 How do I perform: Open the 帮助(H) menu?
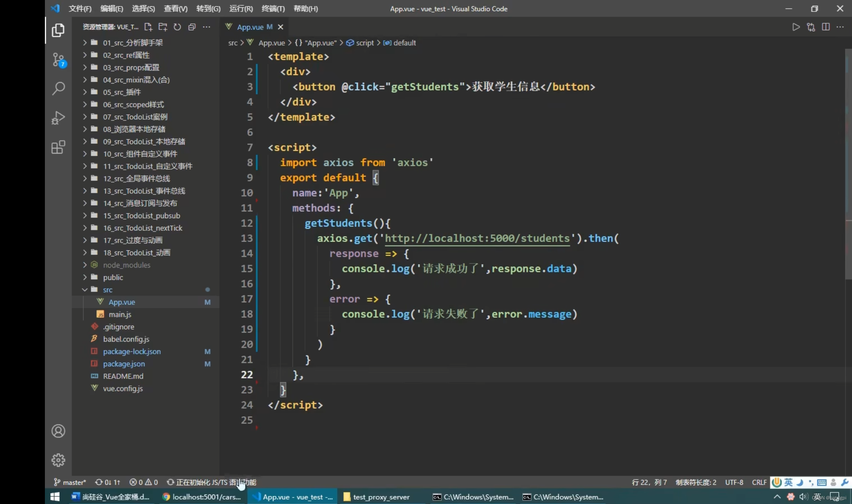(x=306, y=9)
